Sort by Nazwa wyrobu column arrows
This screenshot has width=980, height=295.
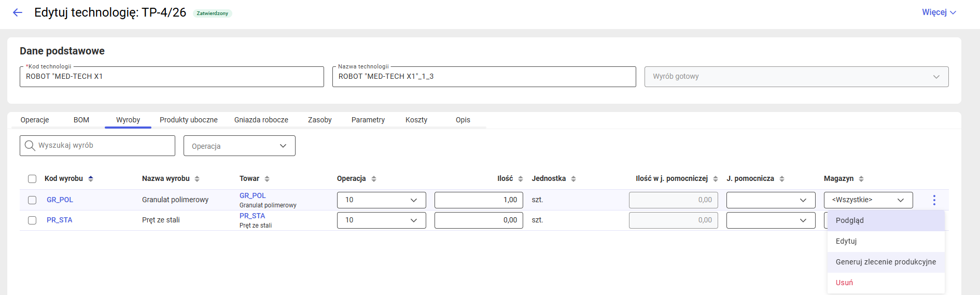pyautogui.click(x=197, y=178)
